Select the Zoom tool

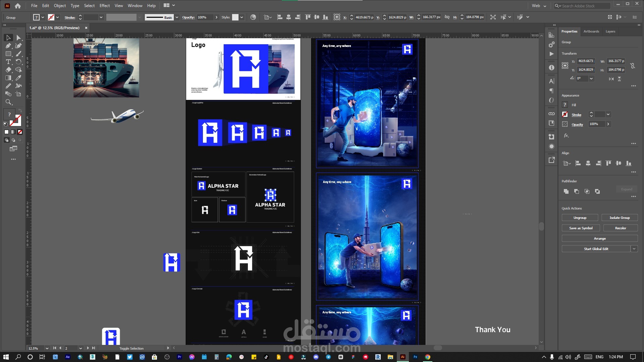coord(8,102)
